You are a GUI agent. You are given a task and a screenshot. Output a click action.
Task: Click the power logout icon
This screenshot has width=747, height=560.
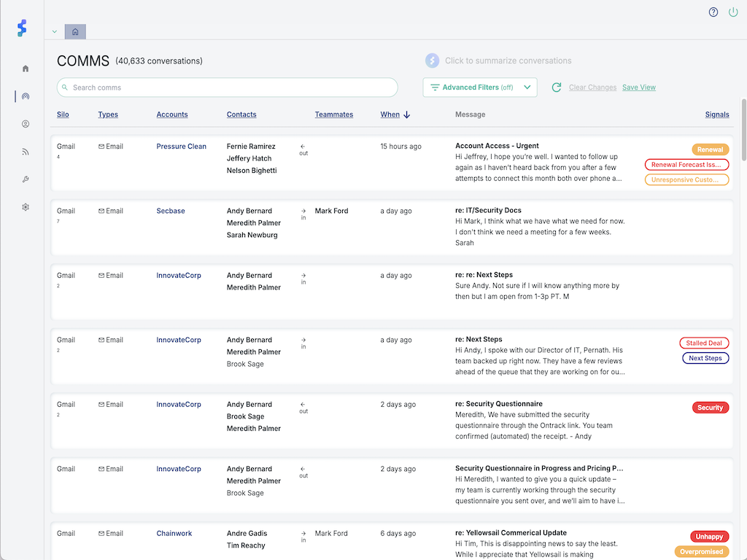[733, 12]
